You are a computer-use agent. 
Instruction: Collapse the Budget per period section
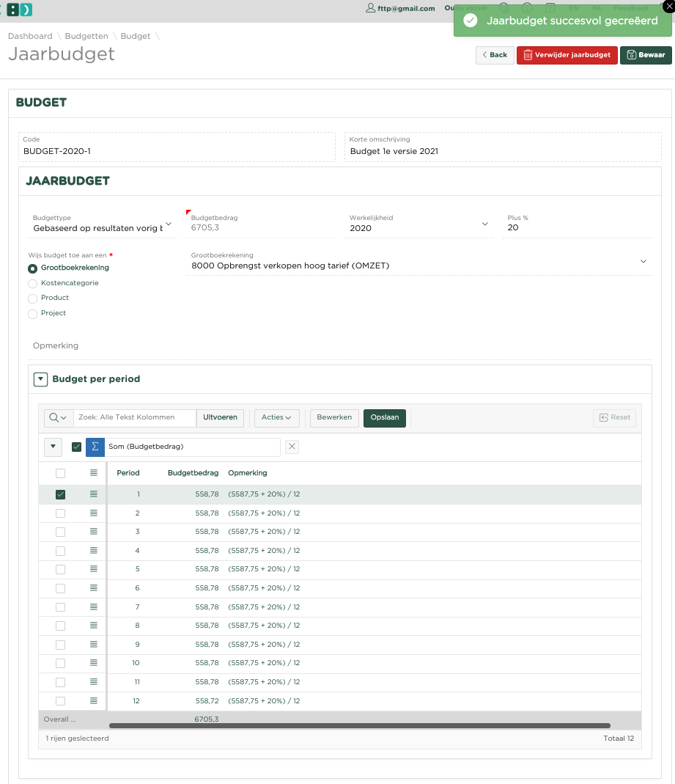point(42,379)
